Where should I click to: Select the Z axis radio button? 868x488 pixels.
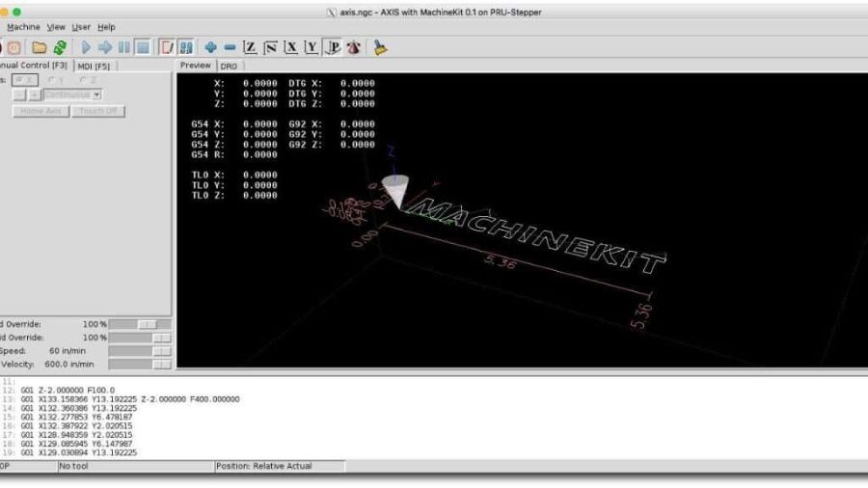pyautogui.click(x=89, y=80)
